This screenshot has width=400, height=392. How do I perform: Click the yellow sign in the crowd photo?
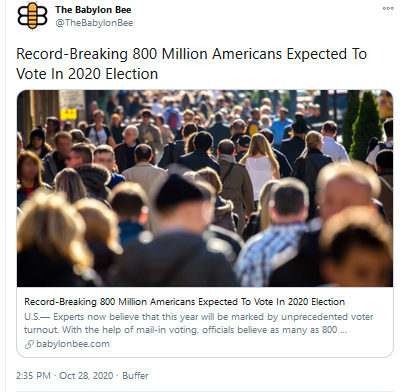coord(68,114)
